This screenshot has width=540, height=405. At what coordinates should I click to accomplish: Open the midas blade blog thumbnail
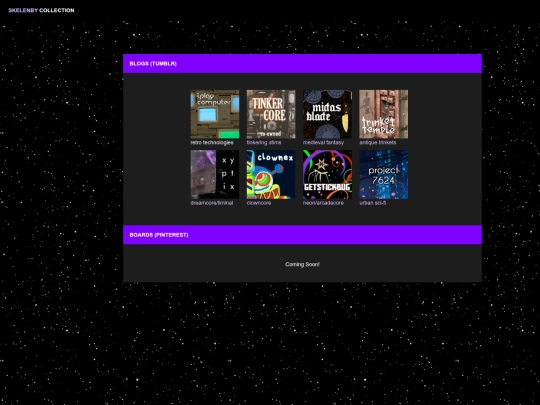[328, 114]
